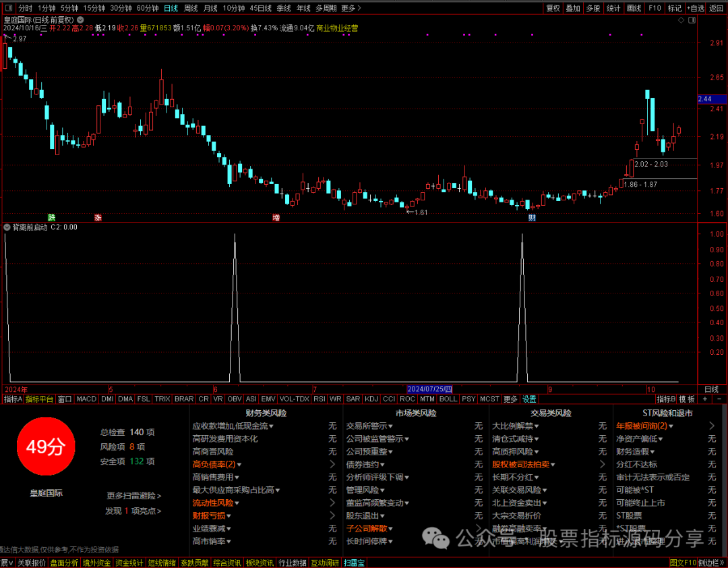Switch to 关联报价 bottom tab

pos(32,563)
